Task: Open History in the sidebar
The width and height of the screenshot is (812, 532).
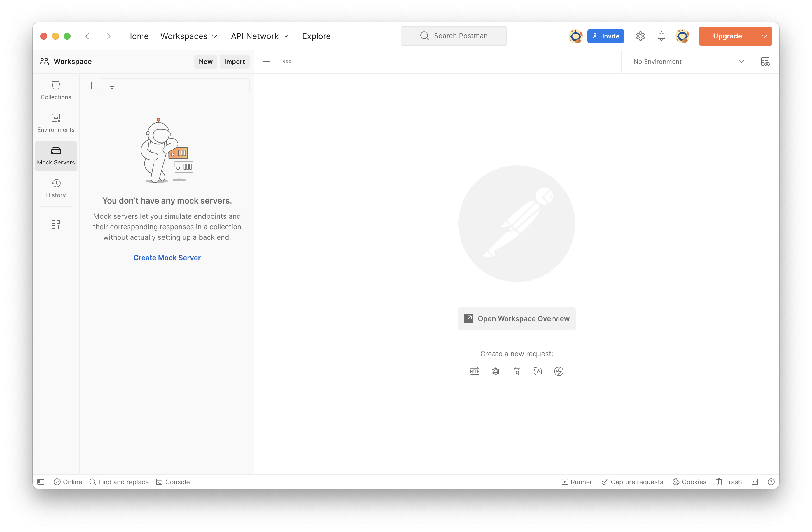Action: (x=56, y=188)
